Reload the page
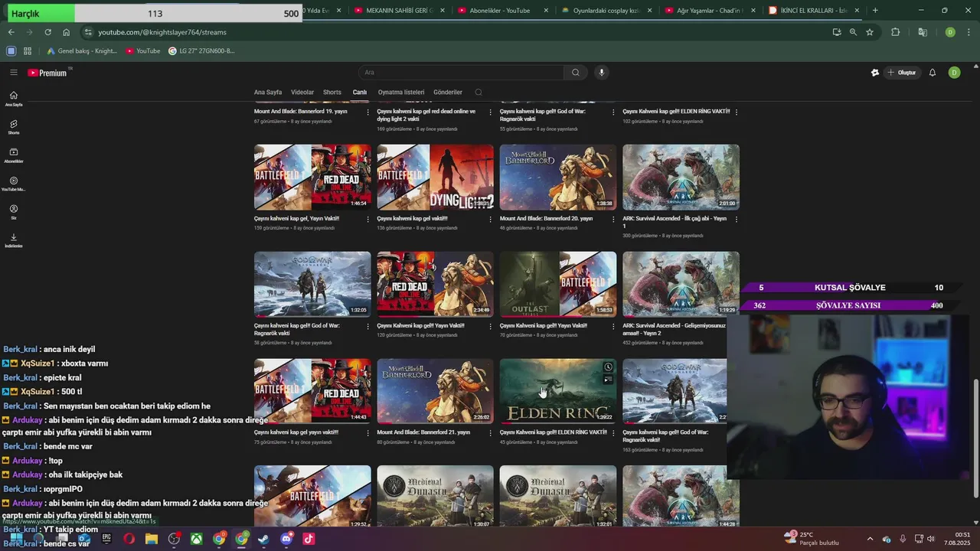The width and height of the screenshot is (980, 551). click(47, 32)
